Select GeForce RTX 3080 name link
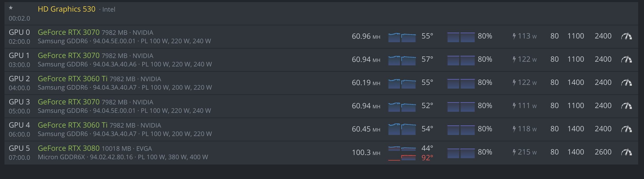Viewport: 644px width, 179px height. 69,148
